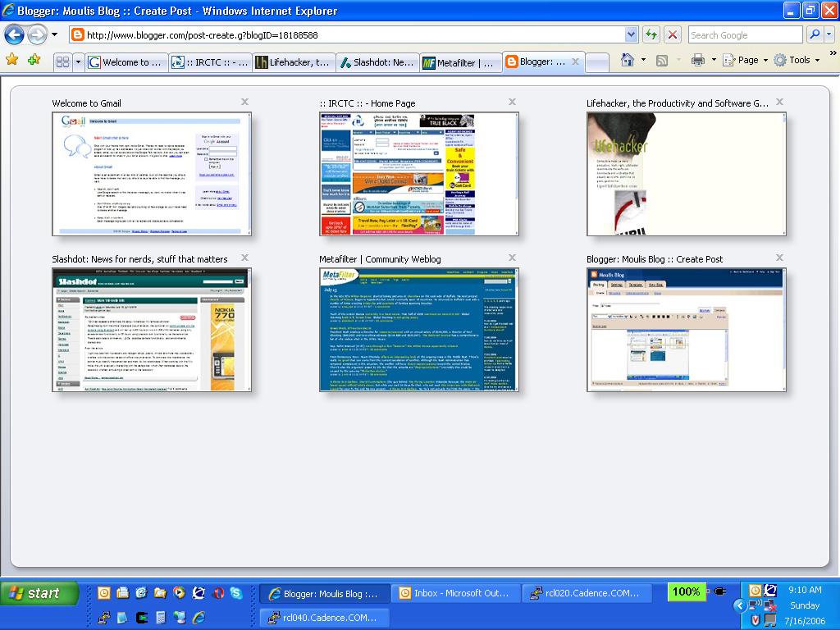
Task: Launch Opera from the Quick Launch bar
Action: click(218, 592)
